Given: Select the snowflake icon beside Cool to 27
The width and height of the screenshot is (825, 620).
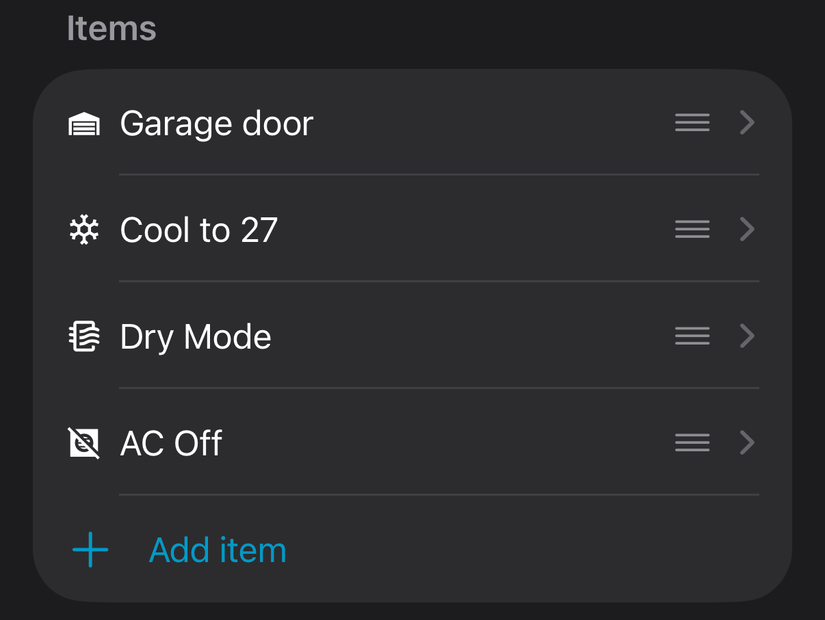Looking at the screenshot, I should coord(84,229).
